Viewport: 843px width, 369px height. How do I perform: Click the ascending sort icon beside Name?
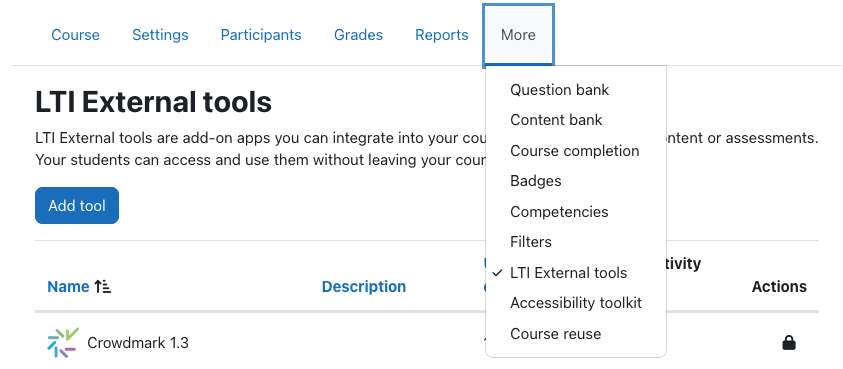click(102, 287)
